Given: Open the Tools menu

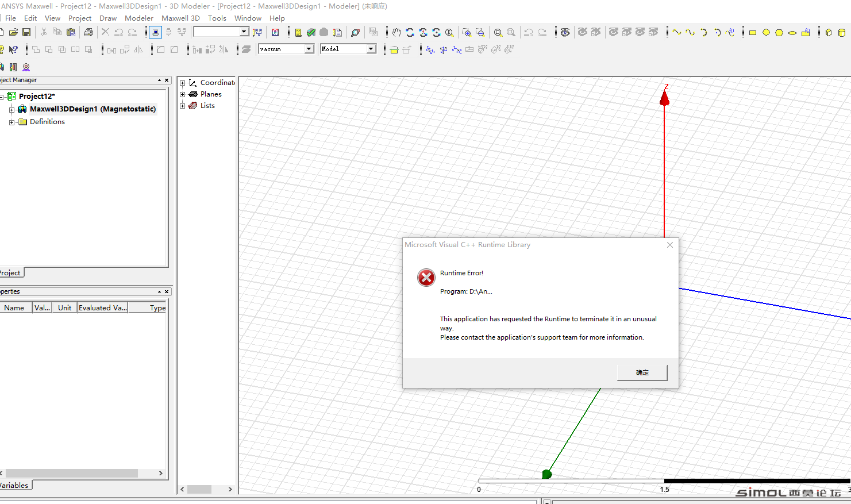Looking at the screenshot, I should tap(217, 18).
